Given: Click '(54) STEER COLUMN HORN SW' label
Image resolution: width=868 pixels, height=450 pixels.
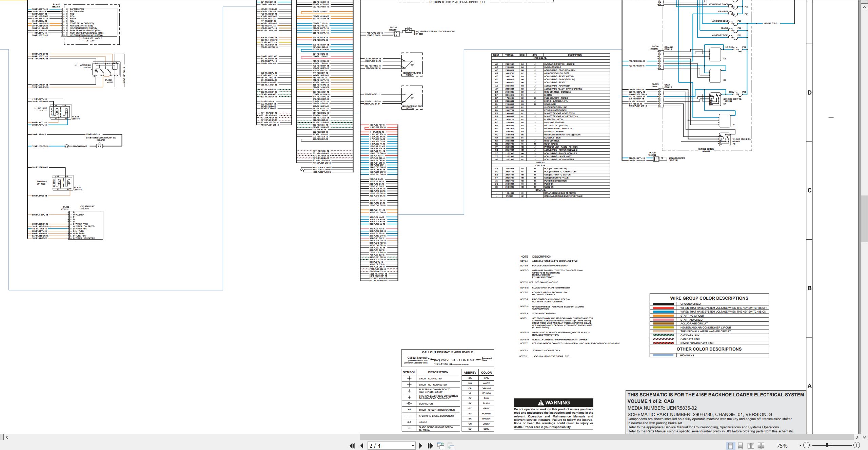Looking at the screenshot, I should (101, 138).
